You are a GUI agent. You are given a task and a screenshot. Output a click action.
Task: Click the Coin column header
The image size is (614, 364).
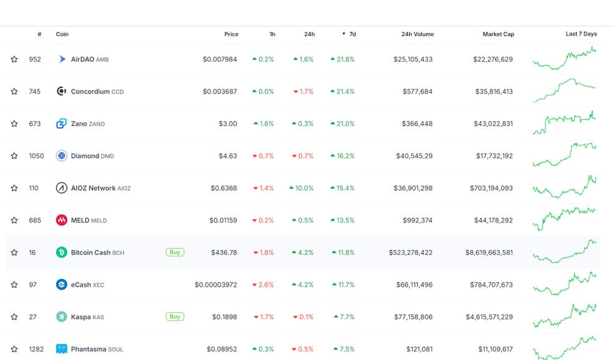[x=62, y=34]
